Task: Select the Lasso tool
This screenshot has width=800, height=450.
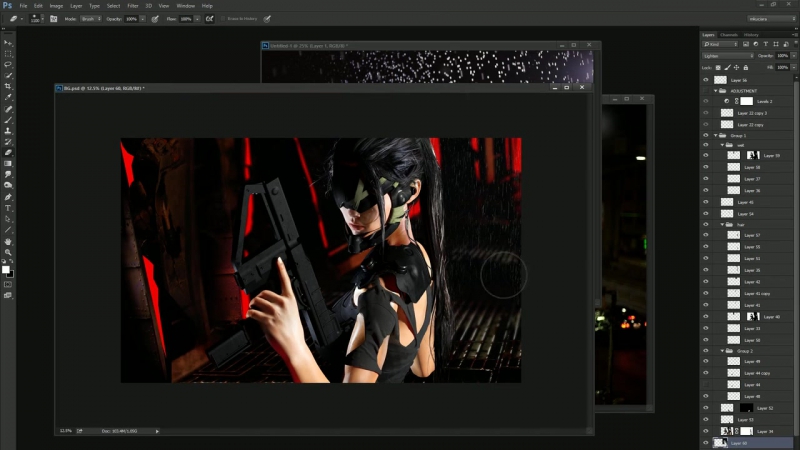Action: [8, 65]
